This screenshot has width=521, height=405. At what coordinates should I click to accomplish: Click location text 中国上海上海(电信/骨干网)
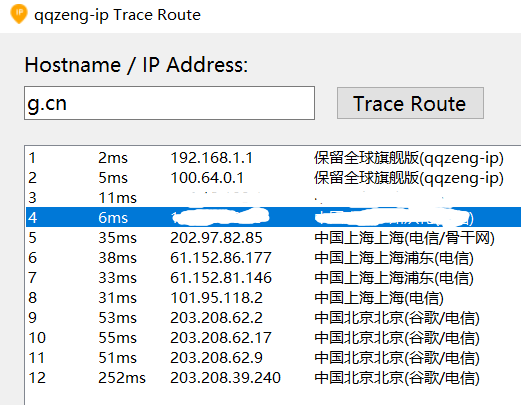(x=404, y=238)
